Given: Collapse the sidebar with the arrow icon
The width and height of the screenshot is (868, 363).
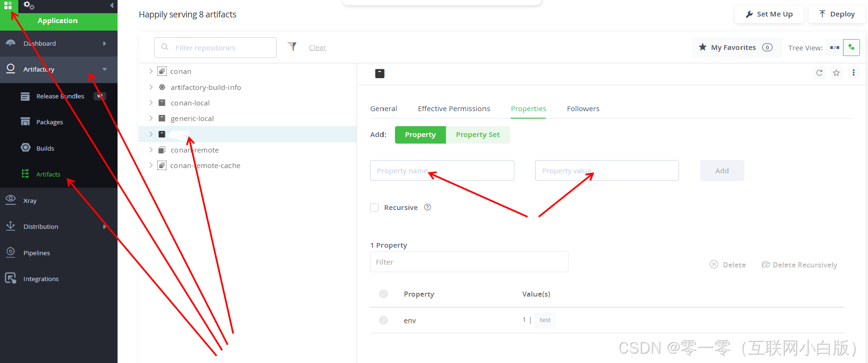Looking at the screenshot, I should (111, 6).
